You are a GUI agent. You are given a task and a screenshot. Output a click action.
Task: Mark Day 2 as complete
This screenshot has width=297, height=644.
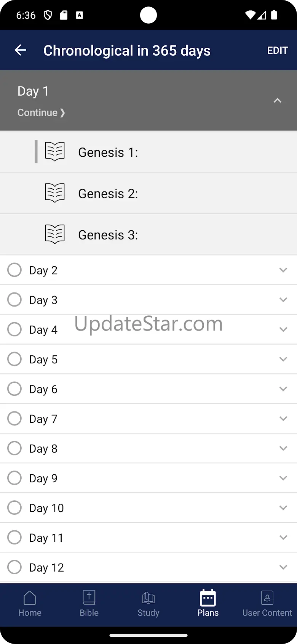click(14, 270)
